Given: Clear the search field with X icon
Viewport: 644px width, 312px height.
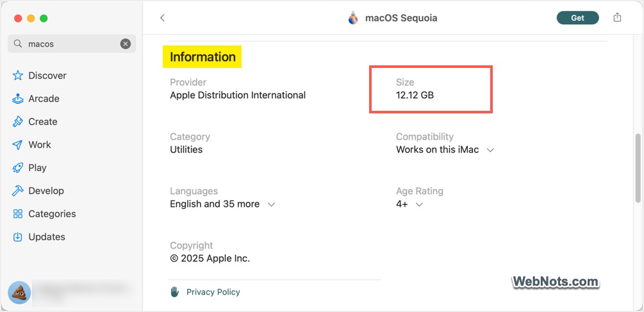Looking at the screenshot, I should 125,44.
